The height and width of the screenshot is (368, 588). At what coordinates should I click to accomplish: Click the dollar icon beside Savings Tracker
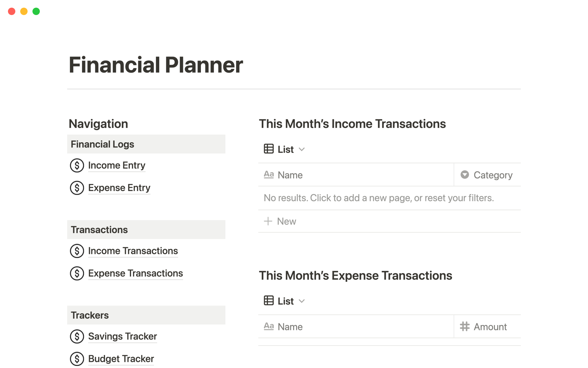(x=77, y=337)
